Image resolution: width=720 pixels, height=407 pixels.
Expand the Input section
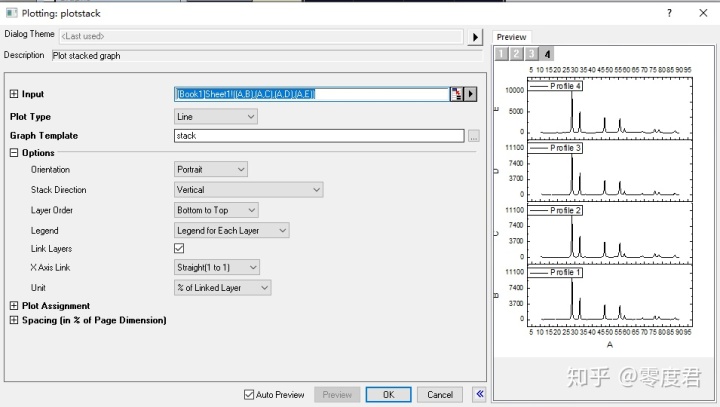[14, 94]
